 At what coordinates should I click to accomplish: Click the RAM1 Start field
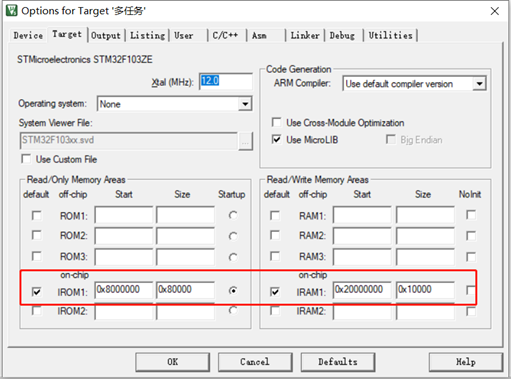362,215
